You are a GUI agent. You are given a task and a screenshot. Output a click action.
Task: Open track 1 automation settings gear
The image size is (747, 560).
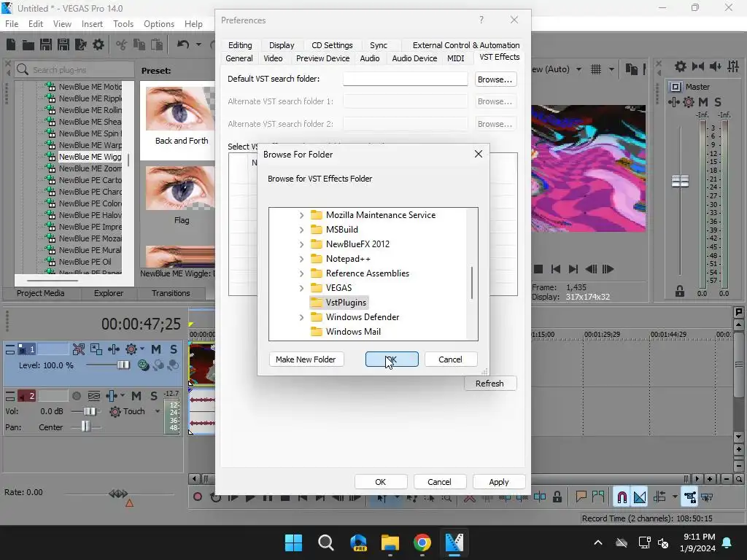pyautogui.click(x=131, y=349)
